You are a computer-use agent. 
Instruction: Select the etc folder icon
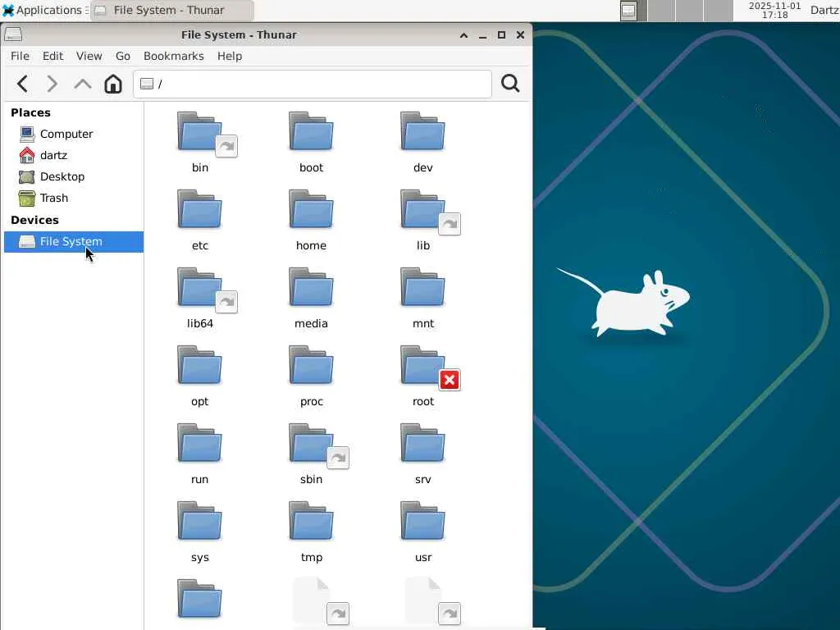pyautogui.click(x=200, y=209)
